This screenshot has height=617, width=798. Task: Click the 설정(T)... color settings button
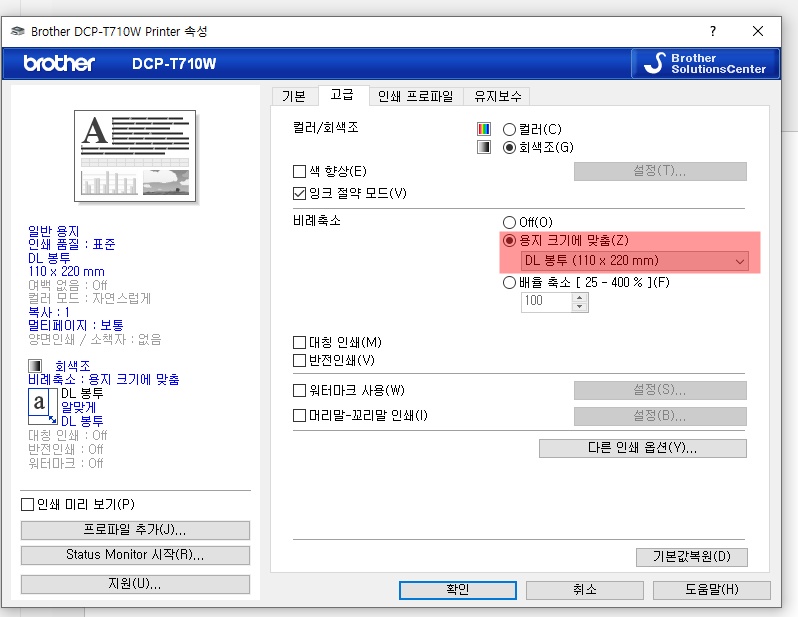(660, 171)
